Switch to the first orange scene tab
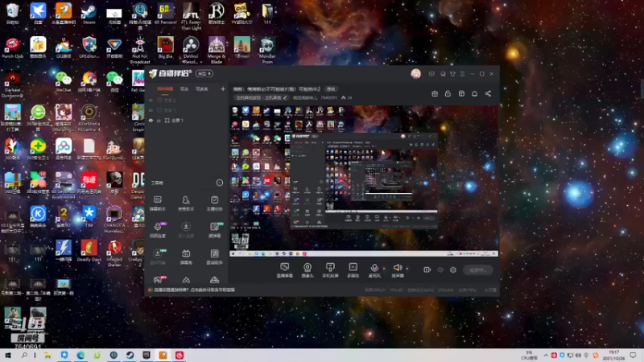This screenshot has width=644, height=362. click(165, 88)
